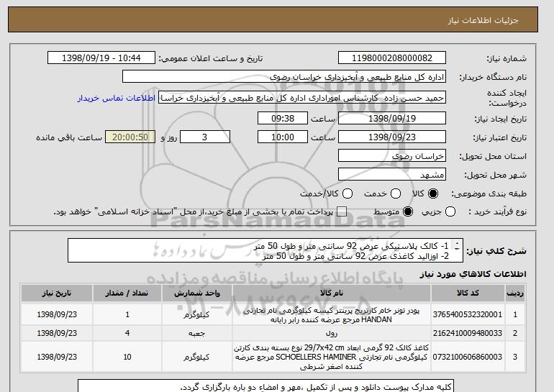This screenshot has height=392, width=554.
Task: Click the attachment note کلیه مدارک پیوست text
Action: pos(316,388)
